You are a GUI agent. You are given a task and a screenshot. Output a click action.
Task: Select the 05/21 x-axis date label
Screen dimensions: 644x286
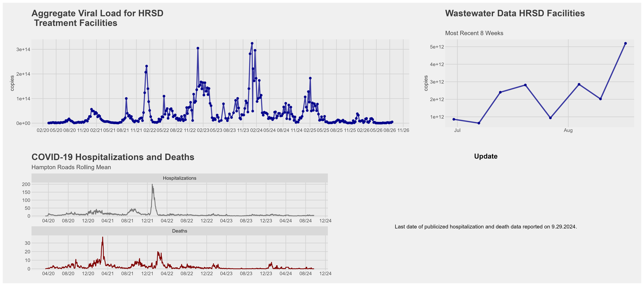[x=109, y=130]
